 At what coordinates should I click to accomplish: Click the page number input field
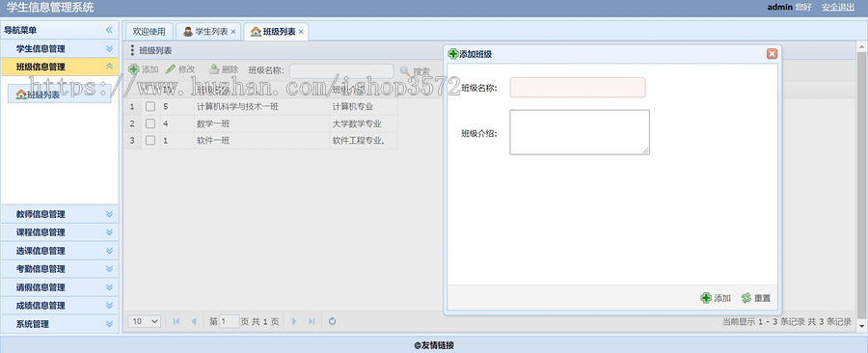(x=230, y=321)
